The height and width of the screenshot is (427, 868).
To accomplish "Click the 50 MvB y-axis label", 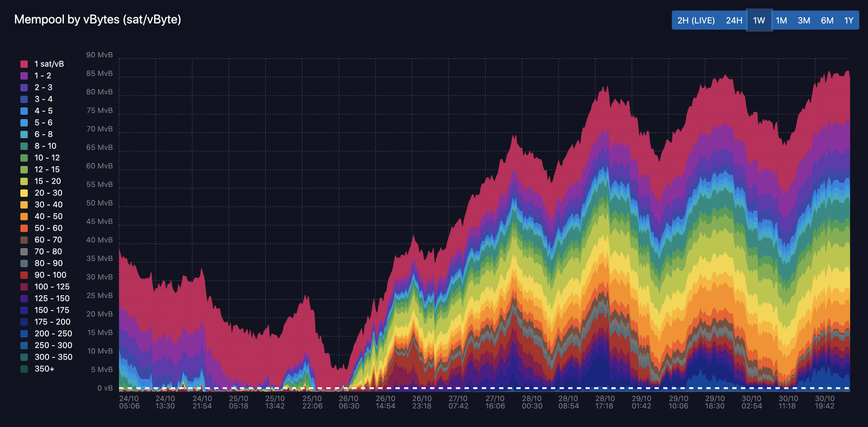I will click(99, 203).
